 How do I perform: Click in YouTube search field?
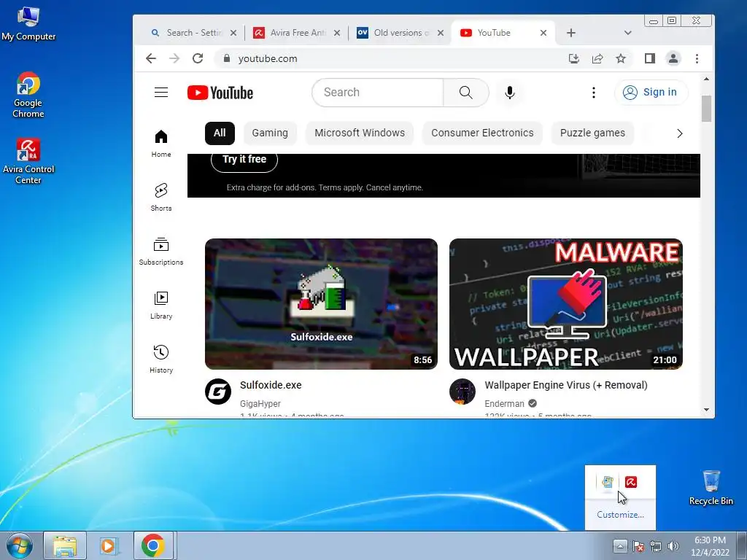[x=378, y=93]
